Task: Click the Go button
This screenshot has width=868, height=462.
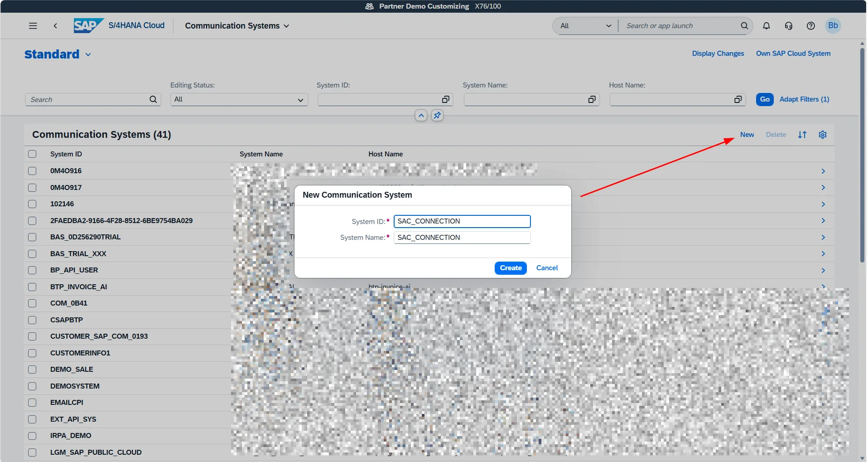Action: pos(765,99)
